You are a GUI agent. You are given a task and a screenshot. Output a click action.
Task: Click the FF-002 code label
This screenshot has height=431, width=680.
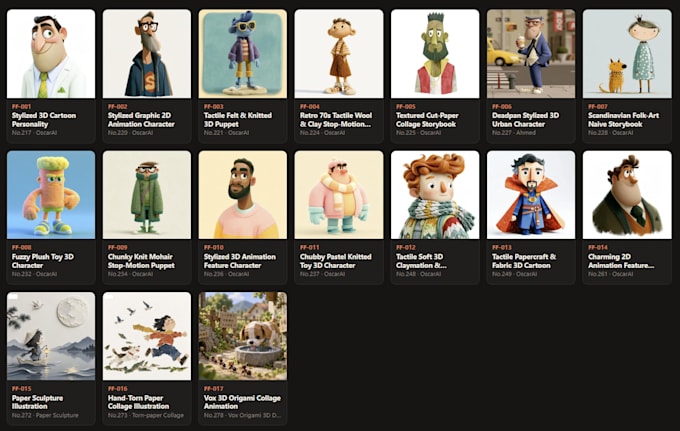[118, 106]
